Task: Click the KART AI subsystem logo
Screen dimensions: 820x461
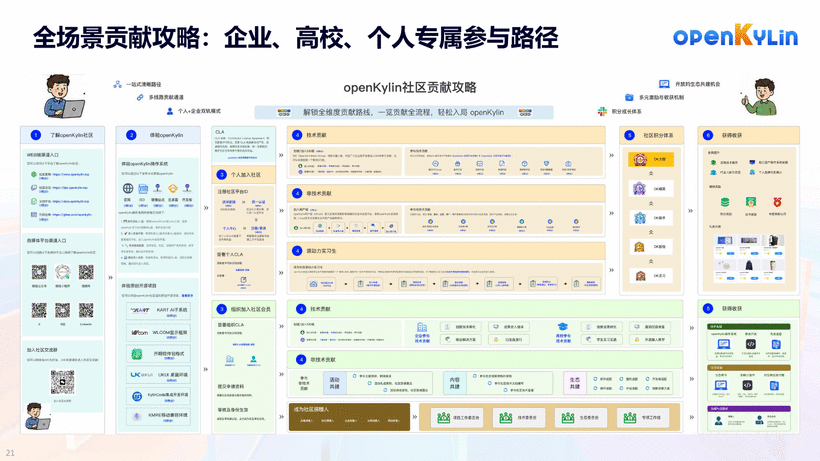Action: 140,310
